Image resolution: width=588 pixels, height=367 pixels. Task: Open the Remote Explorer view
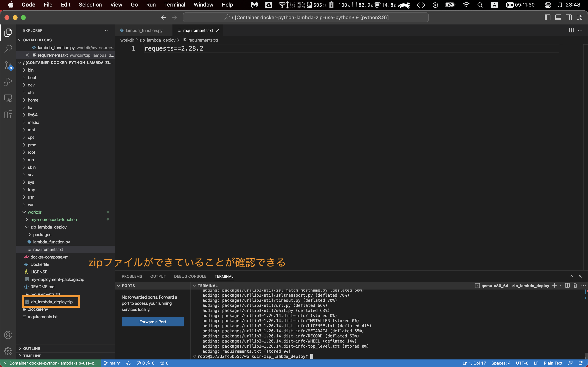(8, 98)
